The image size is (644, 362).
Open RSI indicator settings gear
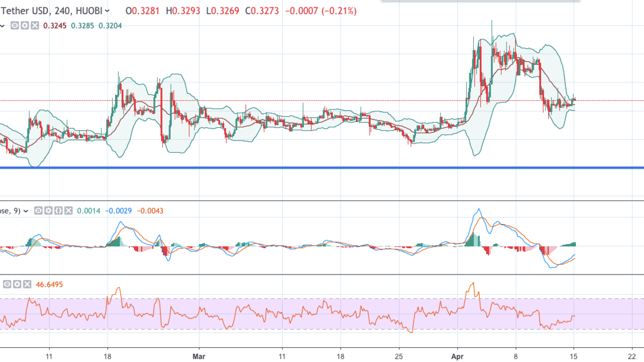pyautogui.click(x=17, y=284)
